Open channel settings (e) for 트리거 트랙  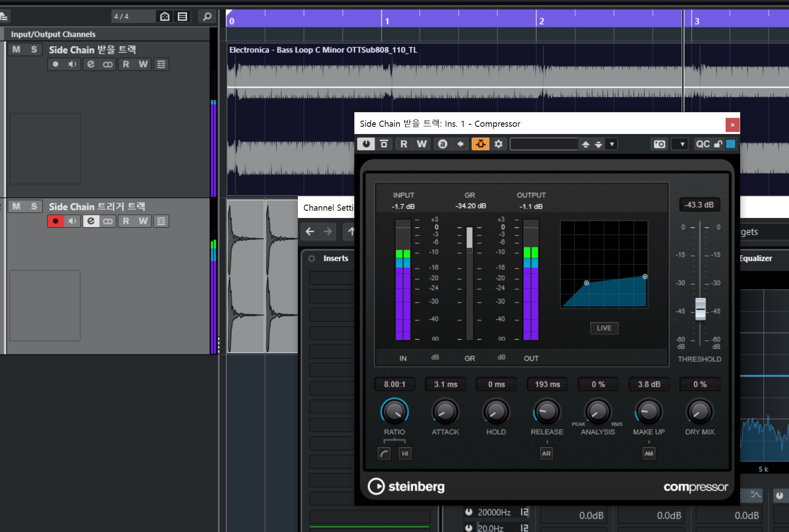[91, 221]
